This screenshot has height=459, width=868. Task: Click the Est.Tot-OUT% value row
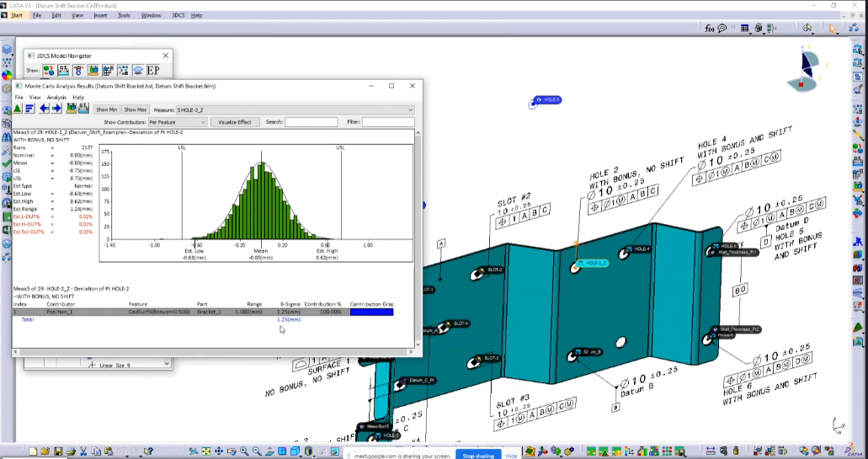click(x=52, y=232)
